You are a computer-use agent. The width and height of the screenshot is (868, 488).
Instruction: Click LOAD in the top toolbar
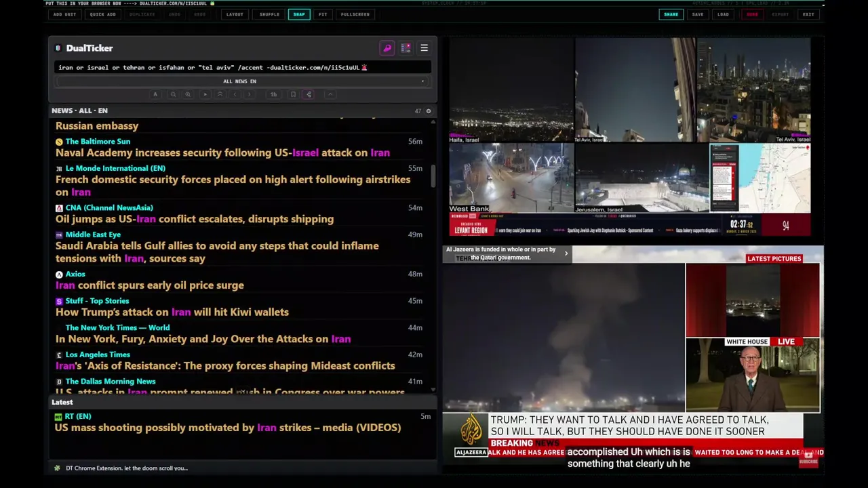(x=724, y=14)
